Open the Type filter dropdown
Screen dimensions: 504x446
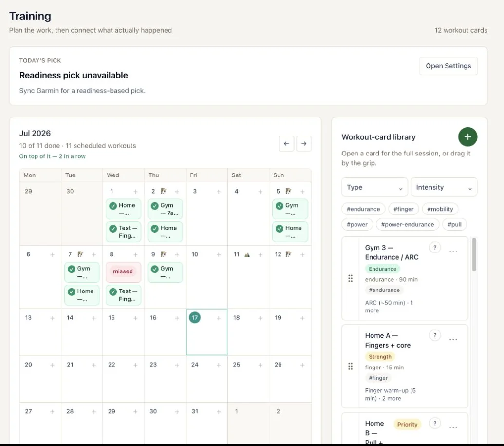point(374,187)
